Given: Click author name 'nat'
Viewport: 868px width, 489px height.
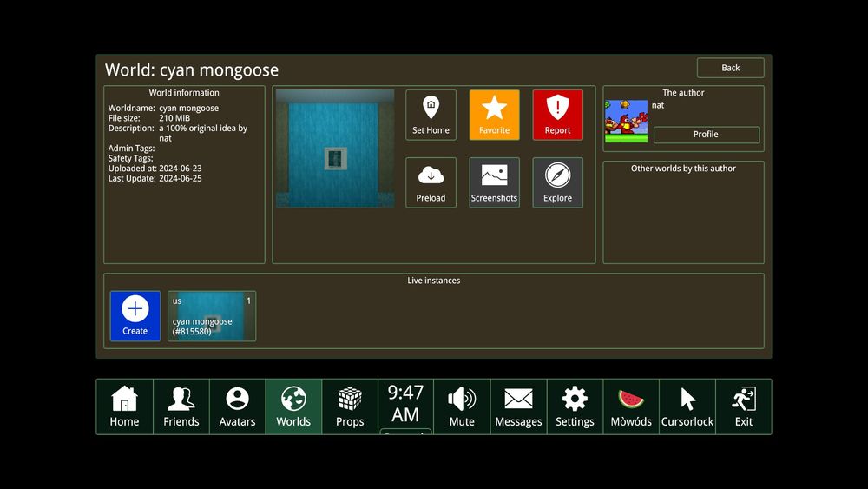Looking at the screenshot, I should (x=658, y=105).
